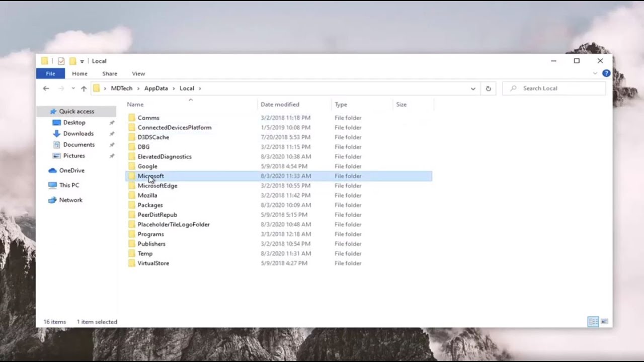644x362 pixels.
Task: Select This PC in the navigation pane
Action: click(x=69, y=185)
